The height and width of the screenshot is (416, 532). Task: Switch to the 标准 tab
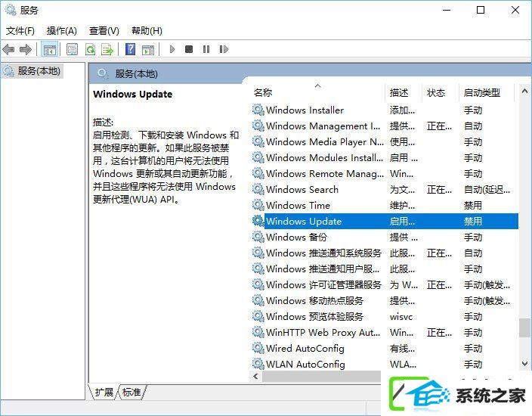(131, 393)
